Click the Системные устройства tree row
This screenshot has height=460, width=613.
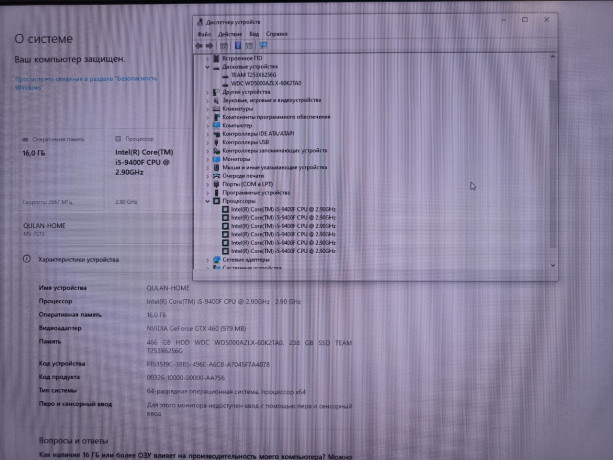(x=252, y=268)
